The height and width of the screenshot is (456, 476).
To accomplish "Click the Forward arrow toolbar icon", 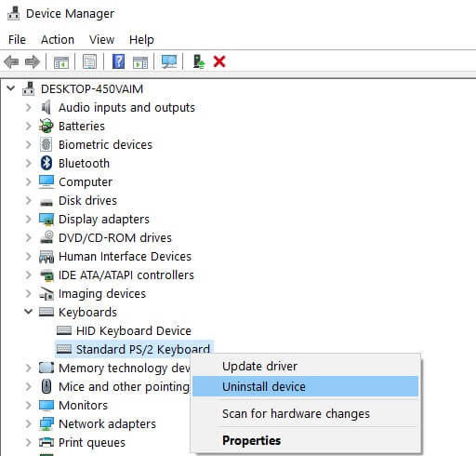I will click(33, 61).
